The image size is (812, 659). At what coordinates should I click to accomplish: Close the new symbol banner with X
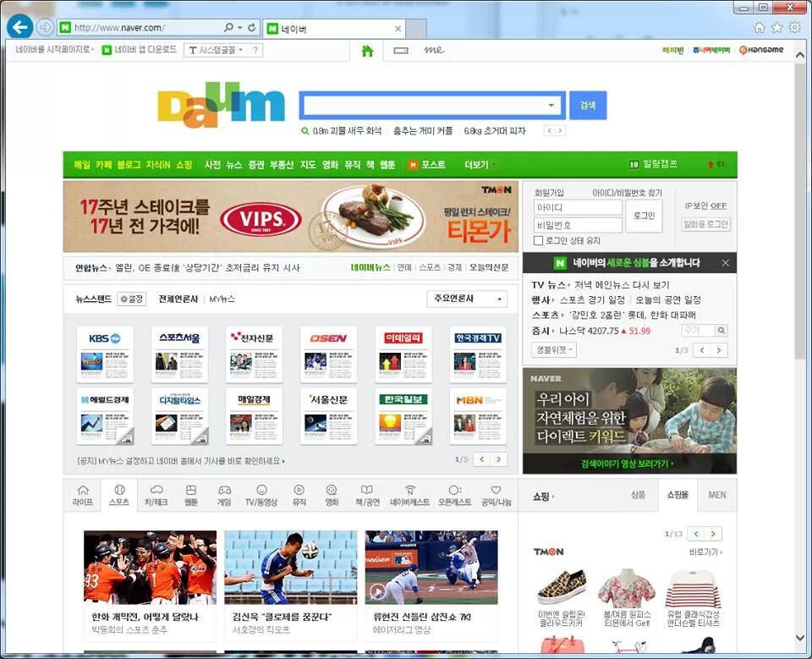tap(726, 263)
